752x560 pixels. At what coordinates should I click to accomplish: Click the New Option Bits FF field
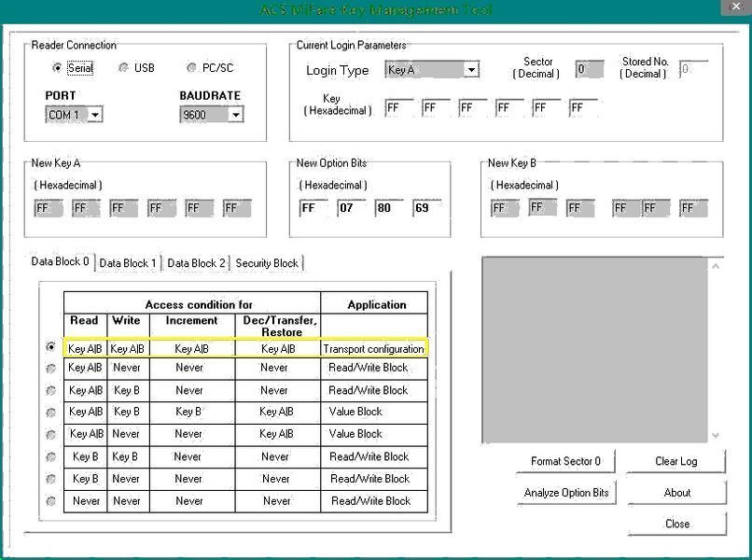click(313, 208)
